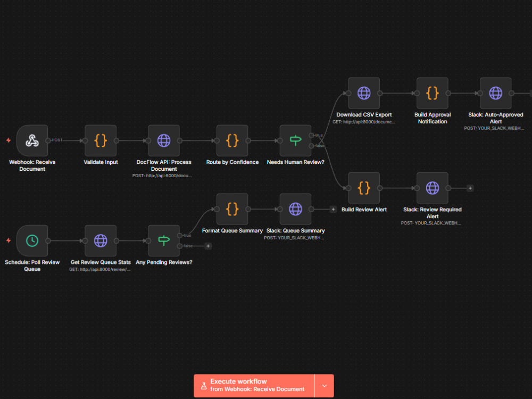
Task: Open the Get Review Queue Stats node
Action: click(101, 241)
